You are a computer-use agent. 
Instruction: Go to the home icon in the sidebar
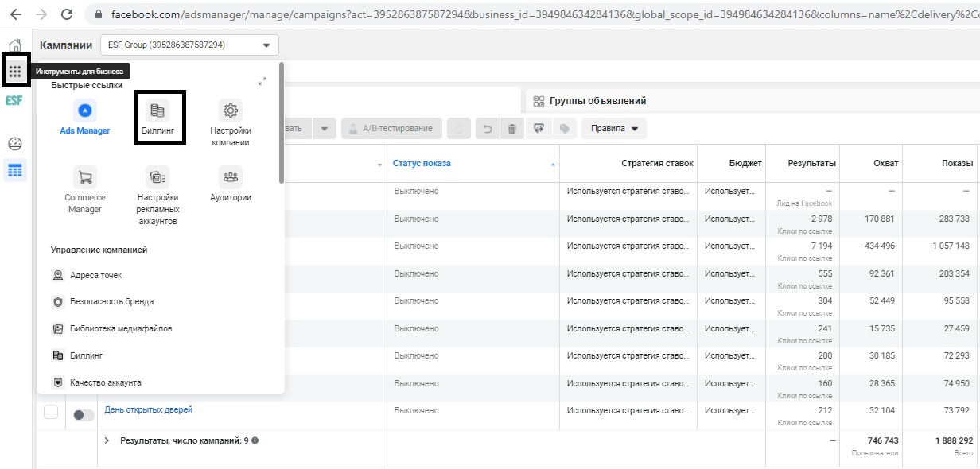15,45
